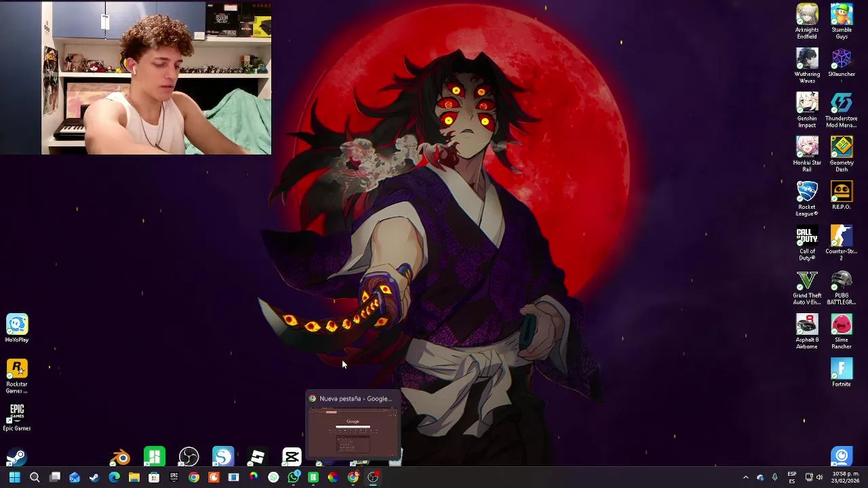Launch Microsoft Edge from the taskbar
868x488 pixels.
pos(114,477)
